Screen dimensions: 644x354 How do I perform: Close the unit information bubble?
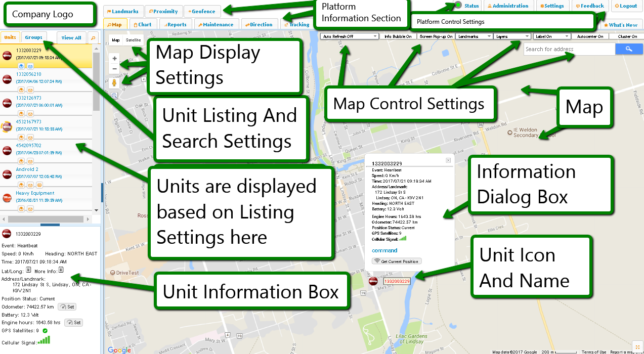point(448,160)
